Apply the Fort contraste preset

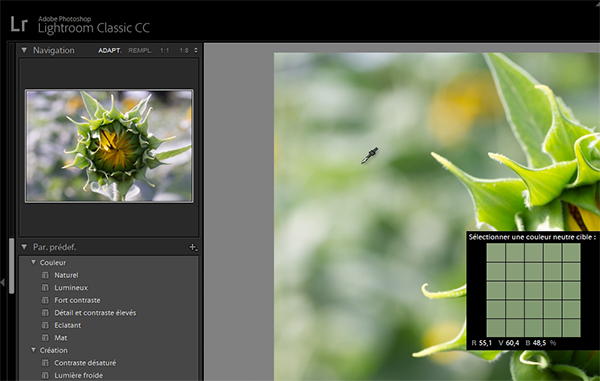tap(77, 300)
